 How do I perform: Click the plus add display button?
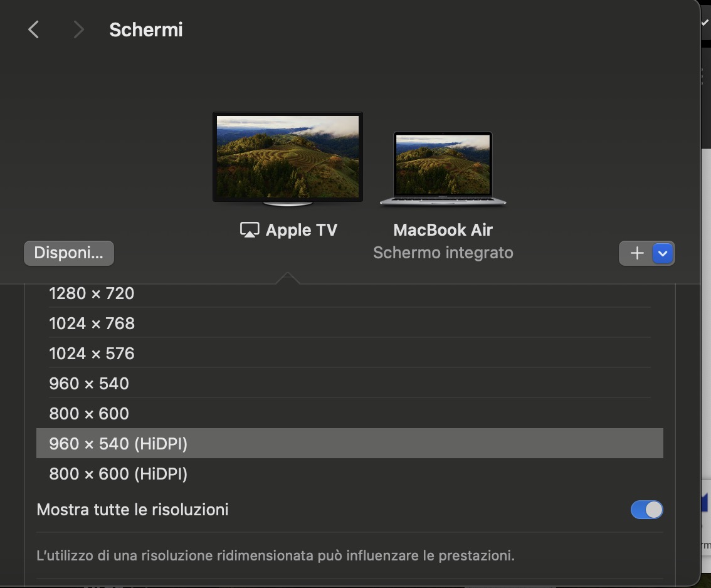coord(636,253)
